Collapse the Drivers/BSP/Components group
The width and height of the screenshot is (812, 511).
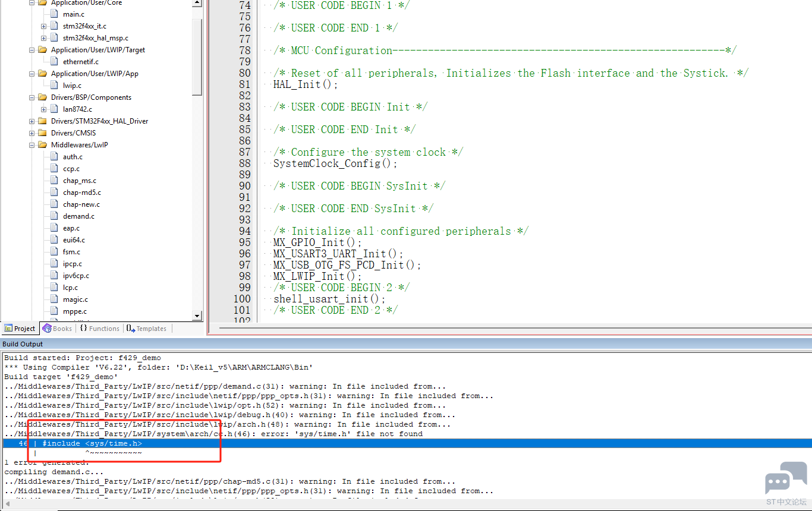32,97
